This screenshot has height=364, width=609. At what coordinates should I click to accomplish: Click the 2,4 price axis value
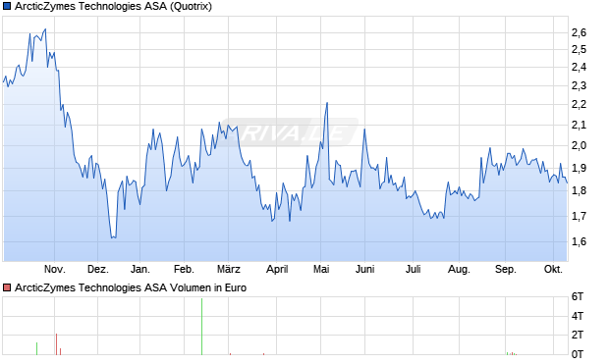(x=580, y=67)
